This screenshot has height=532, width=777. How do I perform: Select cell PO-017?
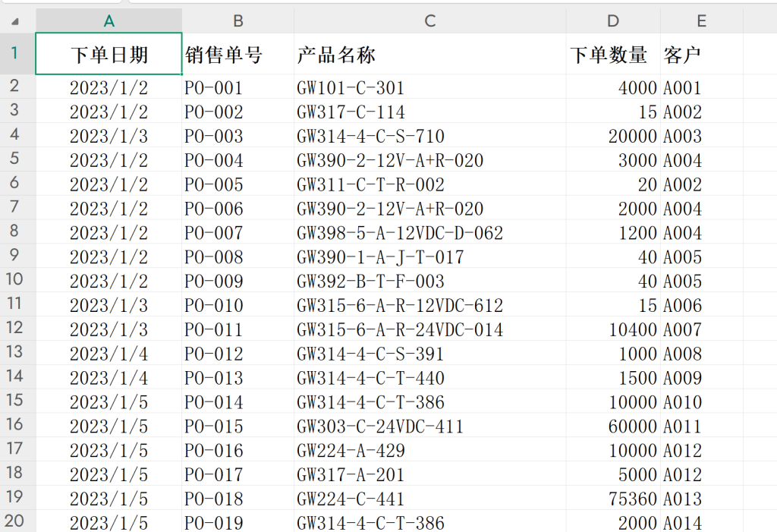click(x=238, y=474)
